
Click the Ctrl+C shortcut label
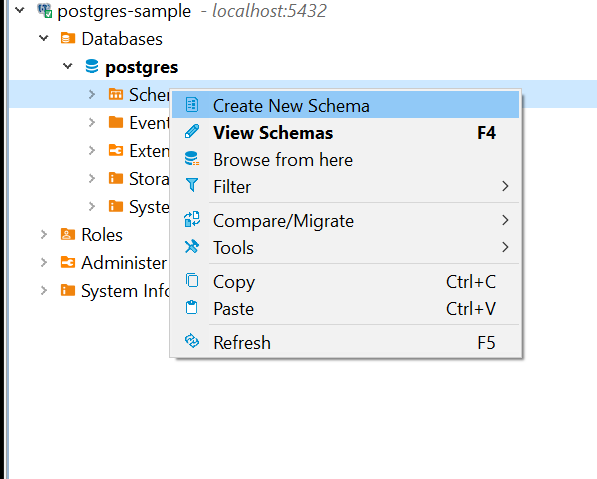[x=471, y=282]
